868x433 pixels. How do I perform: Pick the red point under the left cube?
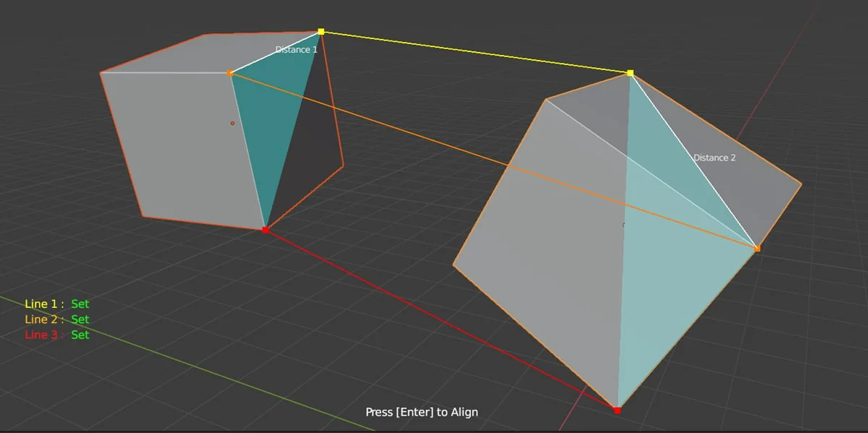(265, 230)
